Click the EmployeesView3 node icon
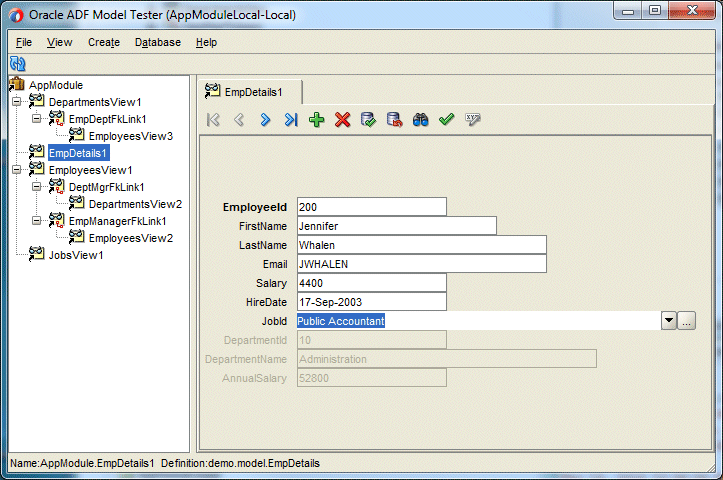Image resolution: width=723 pixels, height=480 pixels. tap(77, 135)
